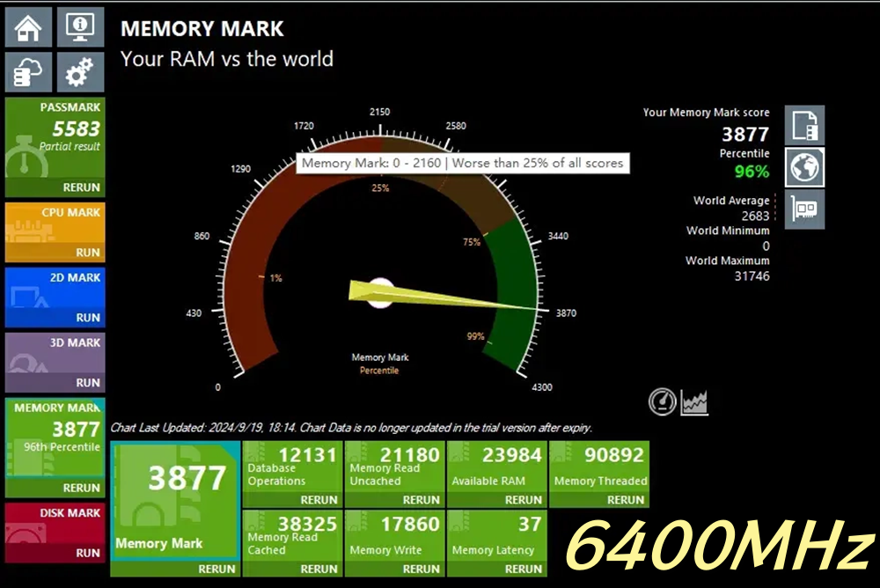This screenshot has height=588, width=880.
Task: Click the Partial result label
Action: [x=70, y=147]
